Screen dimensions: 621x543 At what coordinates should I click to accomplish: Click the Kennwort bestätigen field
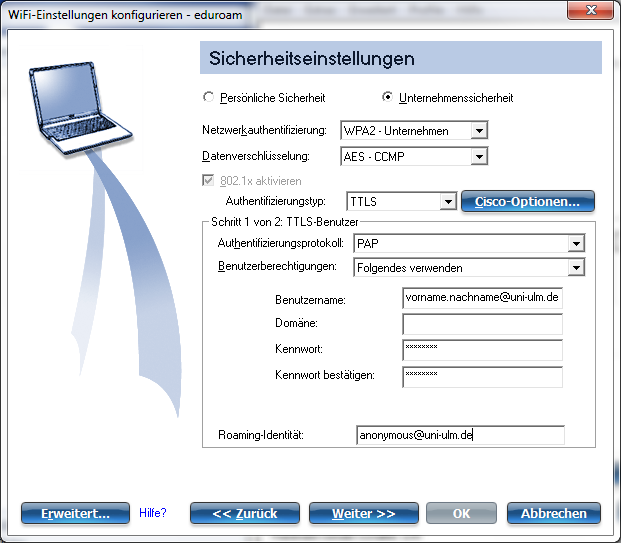[481, 375]
